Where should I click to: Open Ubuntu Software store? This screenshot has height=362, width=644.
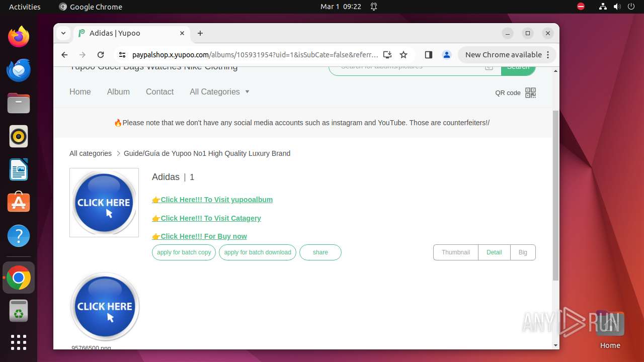point(19,203)
